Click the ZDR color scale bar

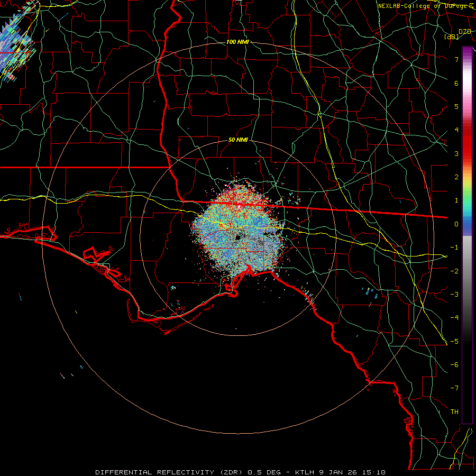[467, 235]
